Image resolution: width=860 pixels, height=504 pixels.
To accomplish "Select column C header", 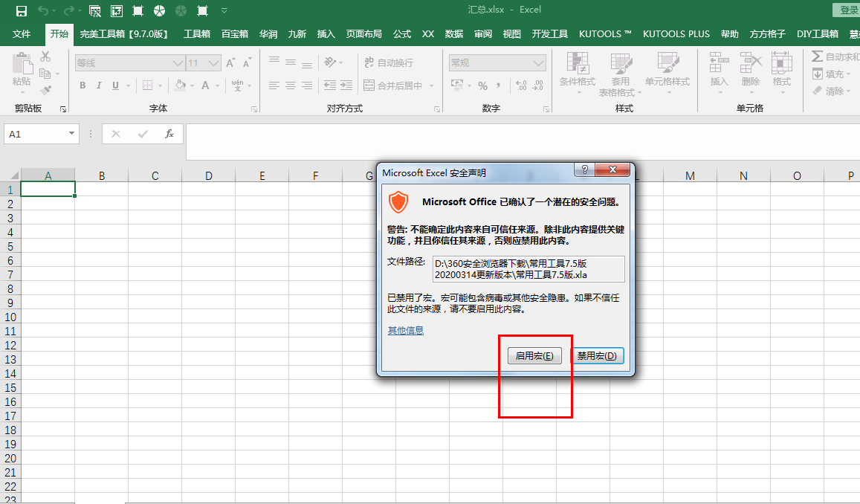I will (x=155, y=175).
